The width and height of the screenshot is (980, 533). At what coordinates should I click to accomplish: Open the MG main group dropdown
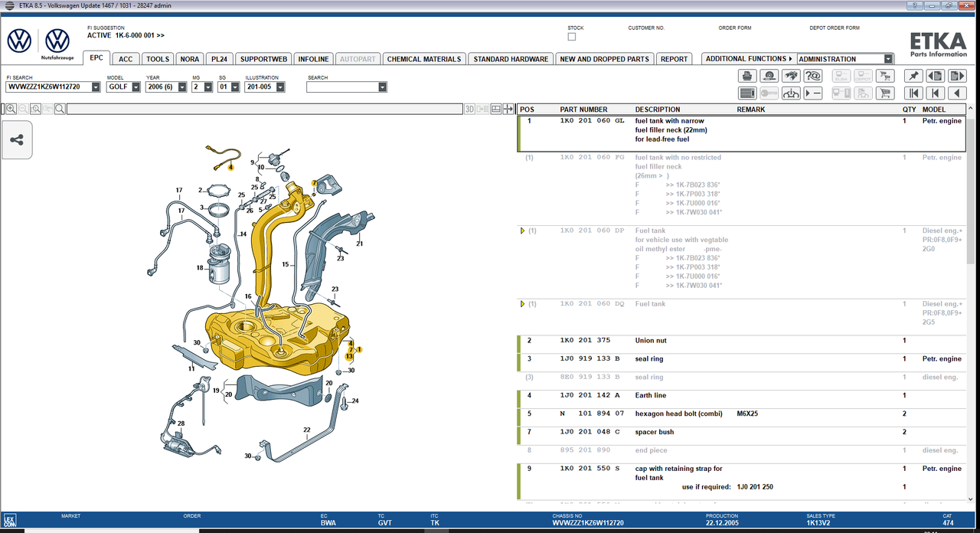(x=207, y=87)
